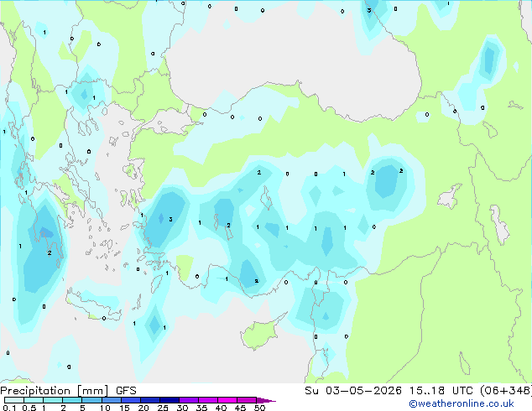The height and width of the screenshot is (411, 532).
Task: Click the '(06+348)' forecast run text
Action: (x=506, y=391)
